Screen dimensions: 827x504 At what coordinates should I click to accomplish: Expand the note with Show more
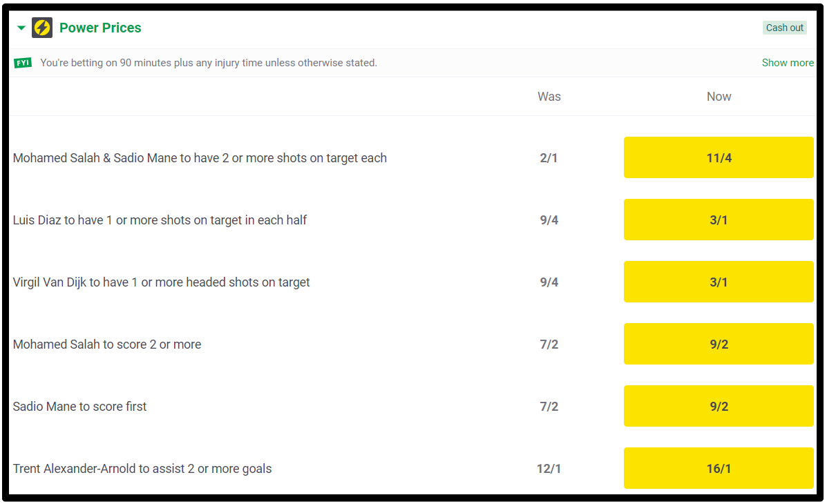tap(788, 63)
